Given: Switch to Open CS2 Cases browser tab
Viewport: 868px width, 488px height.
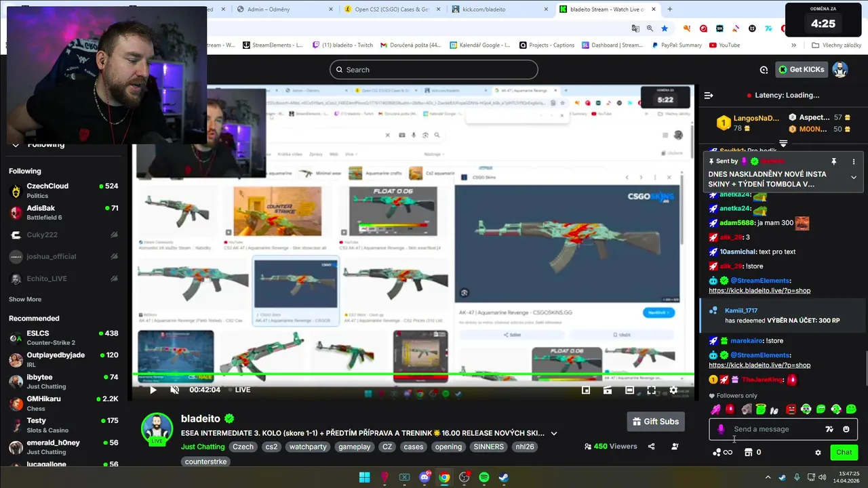Looking at the screenshot, I should 391,9.
